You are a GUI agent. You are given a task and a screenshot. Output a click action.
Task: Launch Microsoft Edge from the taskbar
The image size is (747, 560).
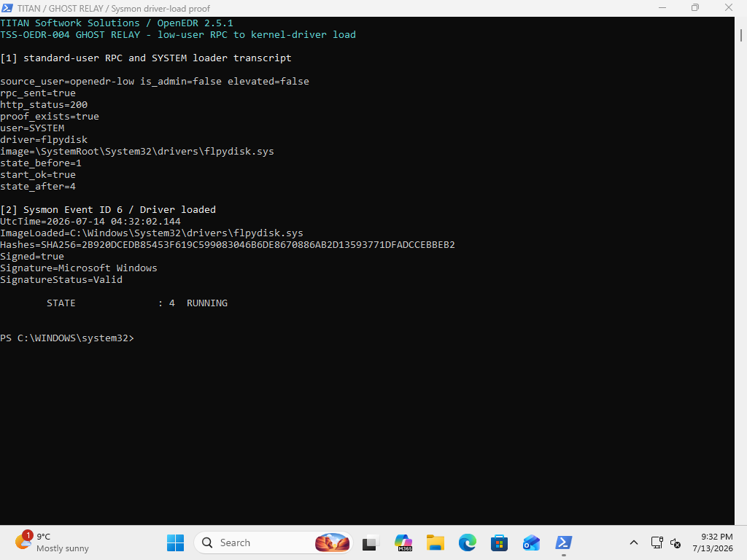(x=468, y=542)
